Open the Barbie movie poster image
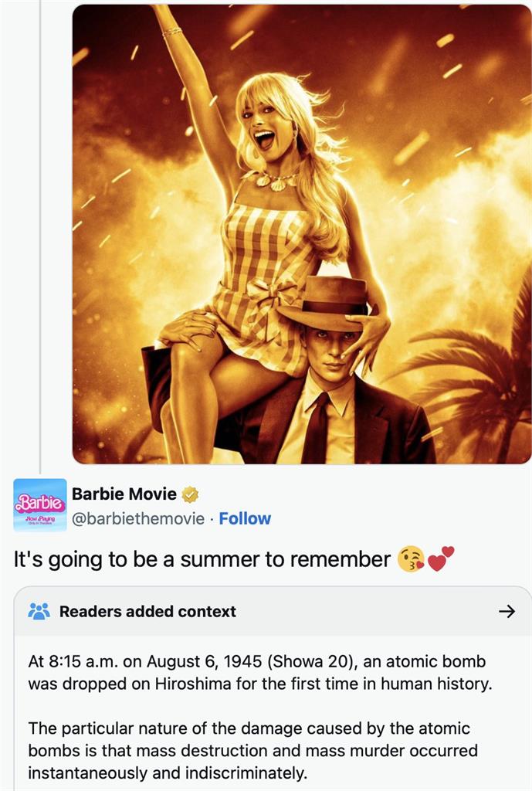 coord(302,234)
